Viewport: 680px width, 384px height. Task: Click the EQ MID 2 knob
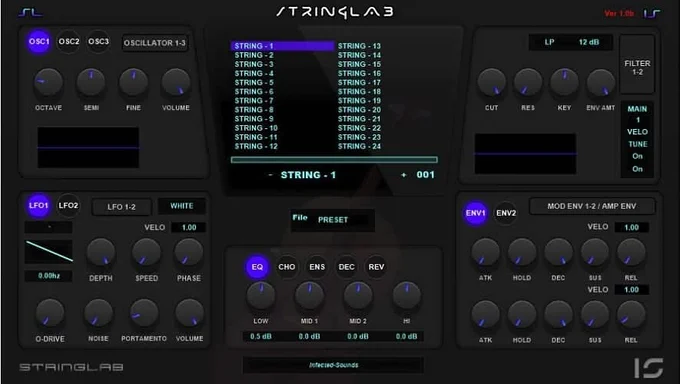(x=358, y=295)
